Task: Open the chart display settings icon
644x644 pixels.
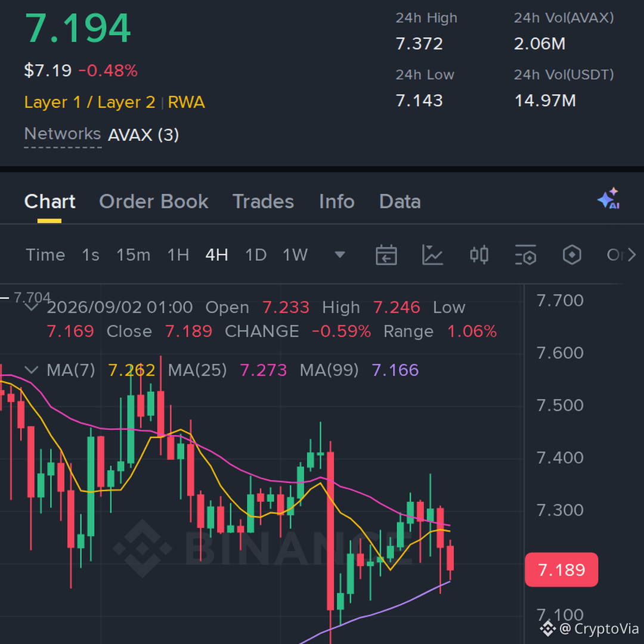Action: (x=526, y=255)
